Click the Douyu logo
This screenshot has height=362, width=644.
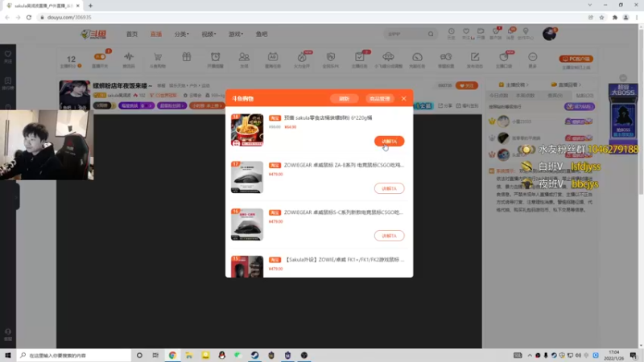click(93, 34)
